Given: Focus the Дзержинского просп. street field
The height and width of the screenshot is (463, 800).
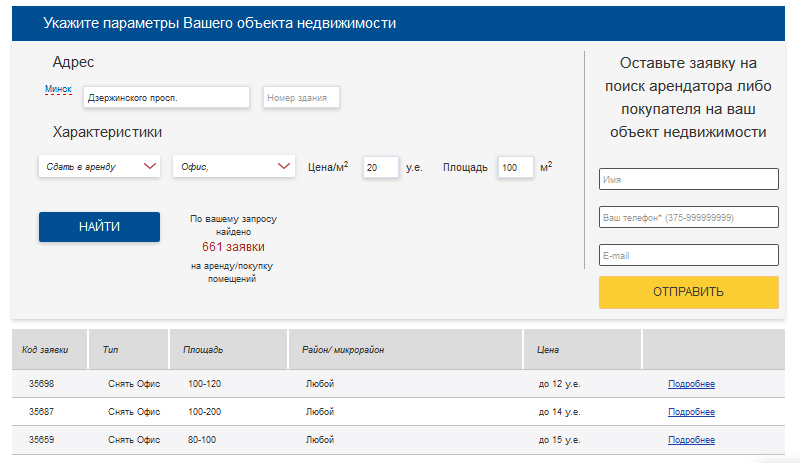Looking at the screenshot, I should (166, 98).
